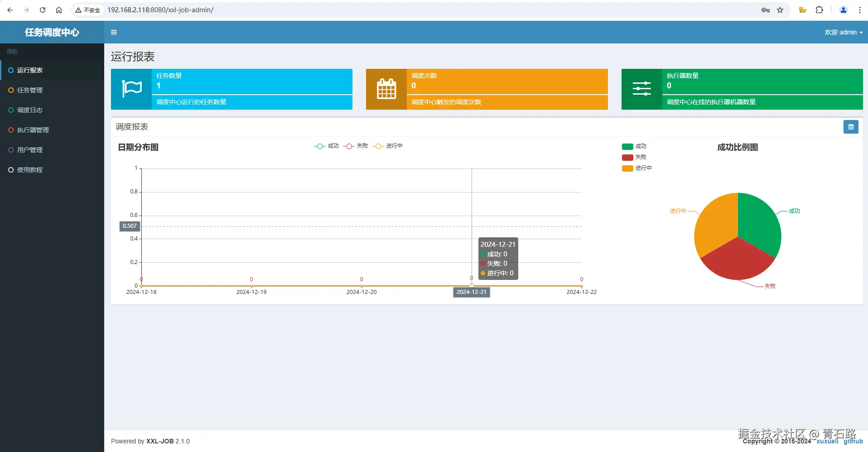Click the 调度中心运行的任务数量 description

[x=191, y=102]
